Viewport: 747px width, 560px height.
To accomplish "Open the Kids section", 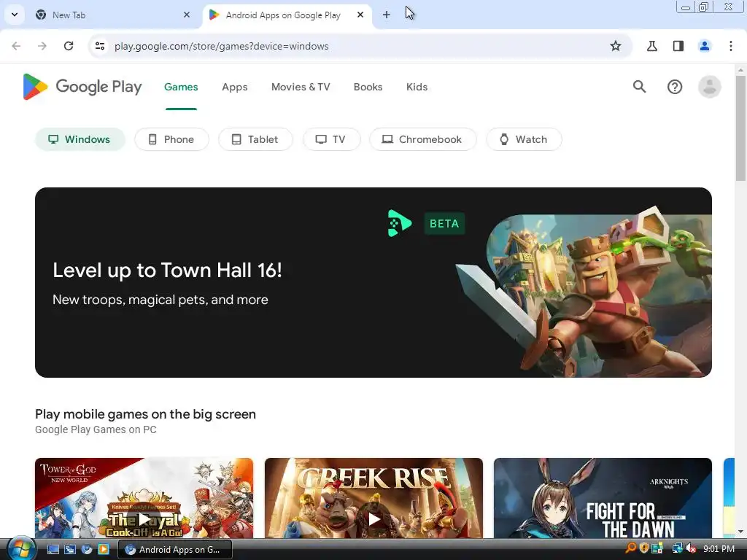I will pos(417,87).
